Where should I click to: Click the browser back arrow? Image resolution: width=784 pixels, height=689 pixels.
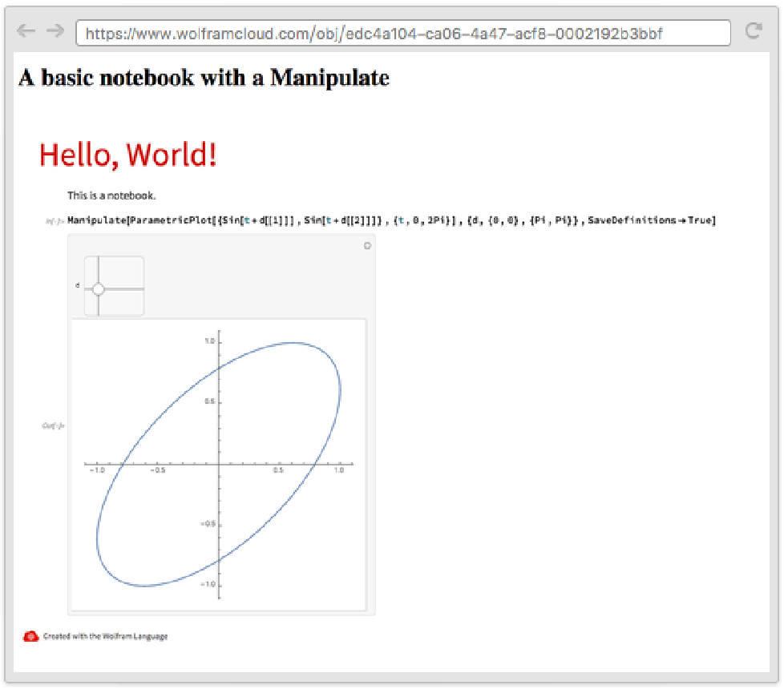(x=26, y=31)
